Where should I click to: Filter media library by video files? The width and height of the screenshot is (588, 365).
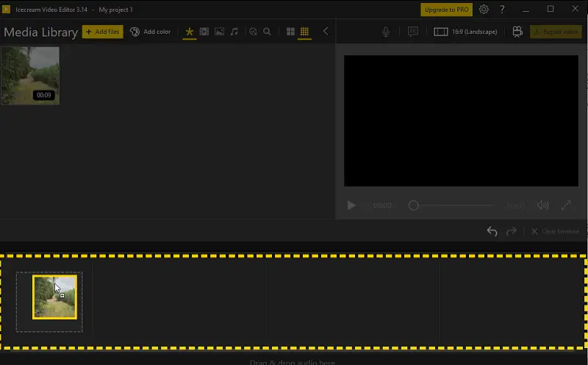[x=204, y=32]
